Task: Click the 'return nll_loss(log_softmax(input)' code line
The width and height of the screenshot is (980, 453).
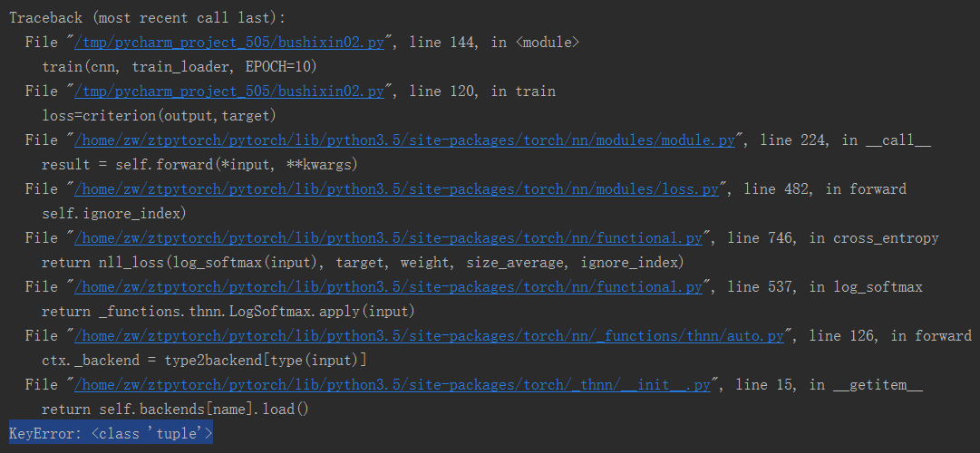Action: pos(363,263)
